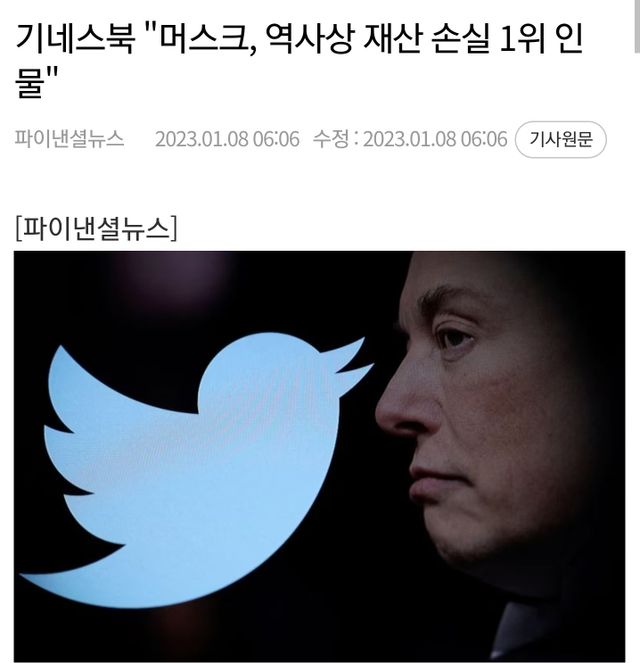The height and width of the screenshot is (663, 640).
Task: Click the gray 파이낸셜뉴스 publisher name
Action: 70,139
